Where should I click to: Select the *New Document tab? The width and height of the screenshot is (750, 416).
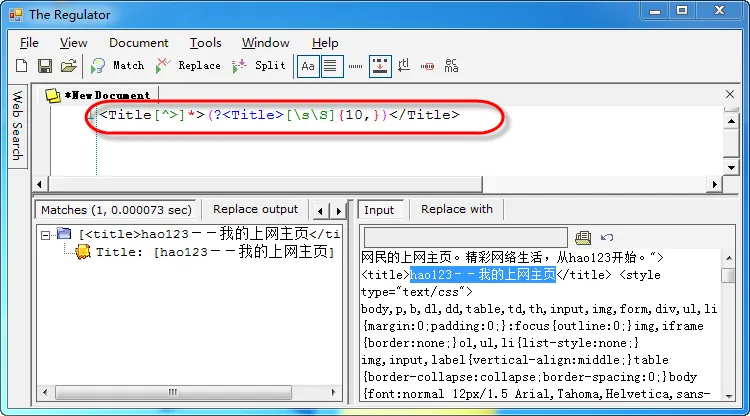point(100,95)
